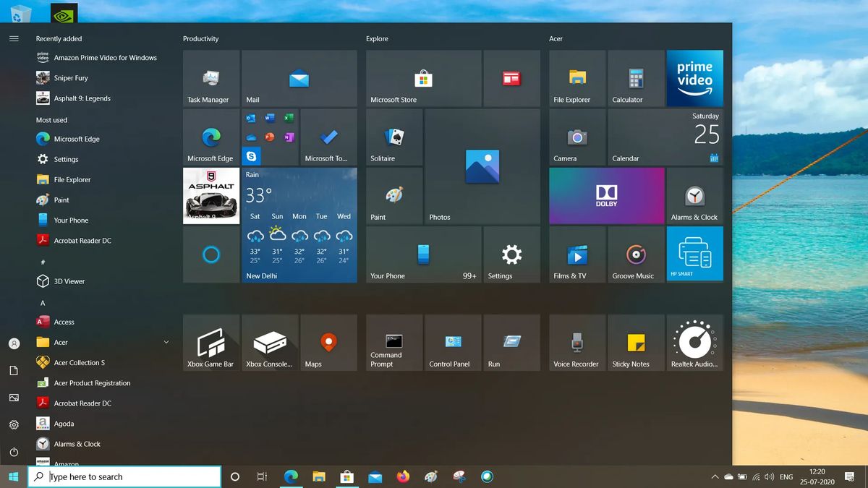
Task: Launch the Solitaire tile
Action: (393, 137)
